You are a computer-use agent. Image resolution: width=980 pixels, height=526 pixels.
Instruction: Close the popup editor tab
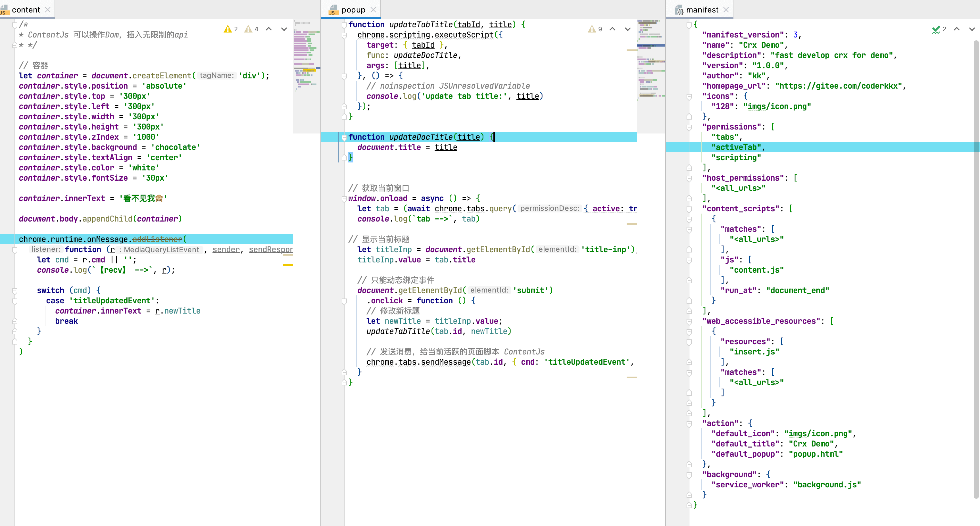(373, 10)
